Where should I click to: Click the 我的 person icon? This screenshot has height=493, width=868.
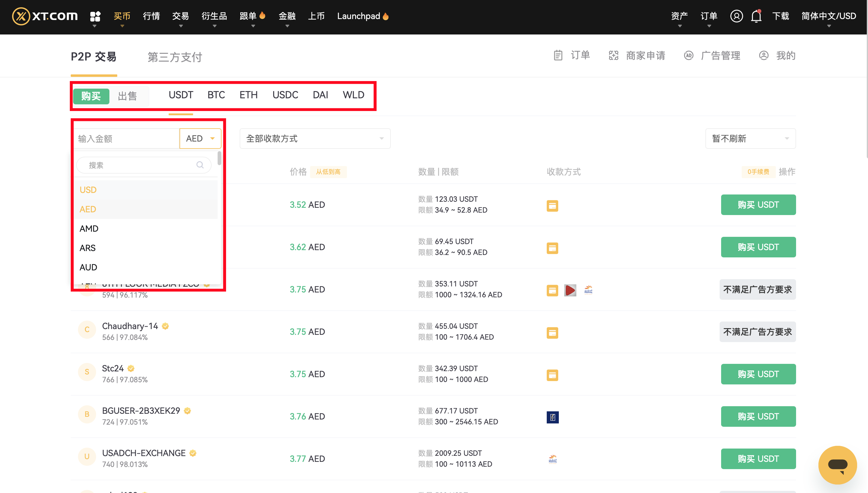pos(763,55)
